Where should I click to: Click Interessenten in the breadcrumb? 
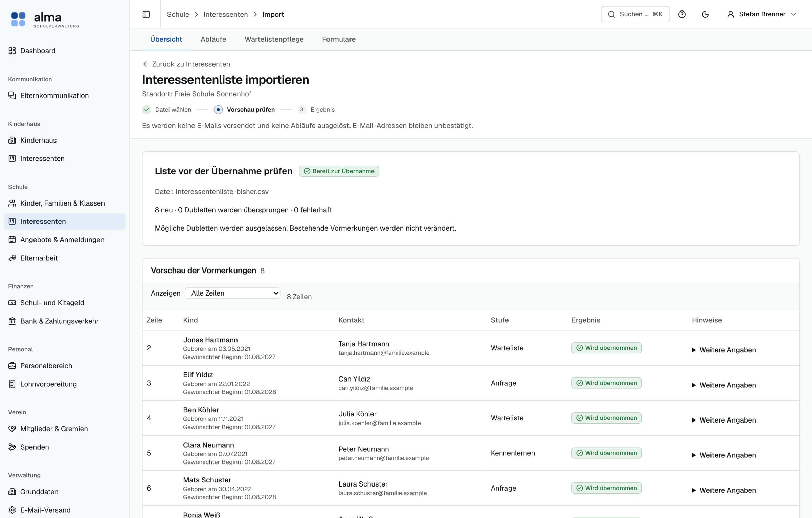coord(226,14)
